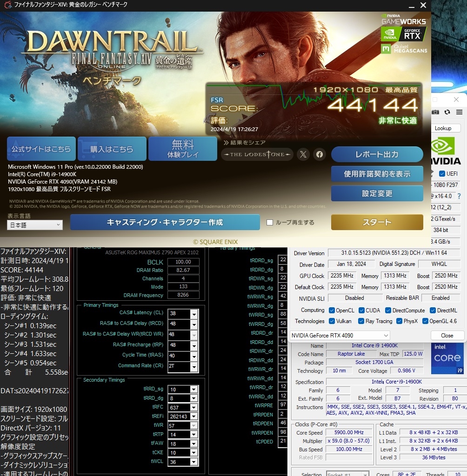Click the purchase (購入はこちら) button
The height and width of the screenshot is (476, 467).
point(112,149)
